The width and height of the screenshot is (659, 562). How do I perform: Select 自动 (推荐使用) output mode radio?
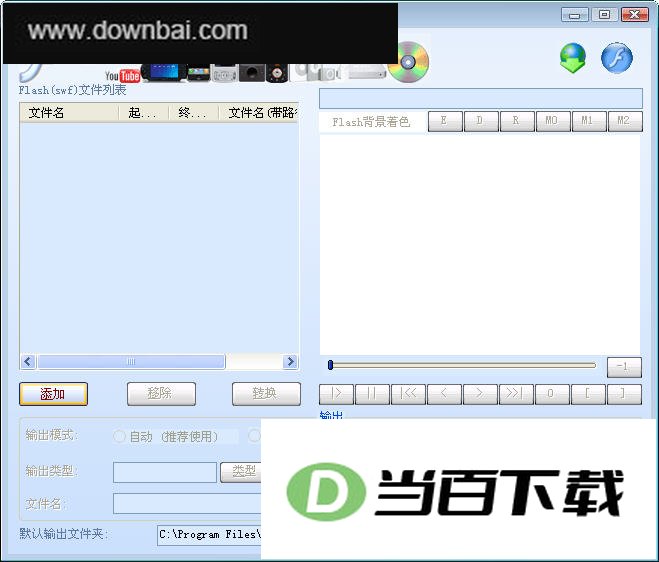tap(119, 436)
